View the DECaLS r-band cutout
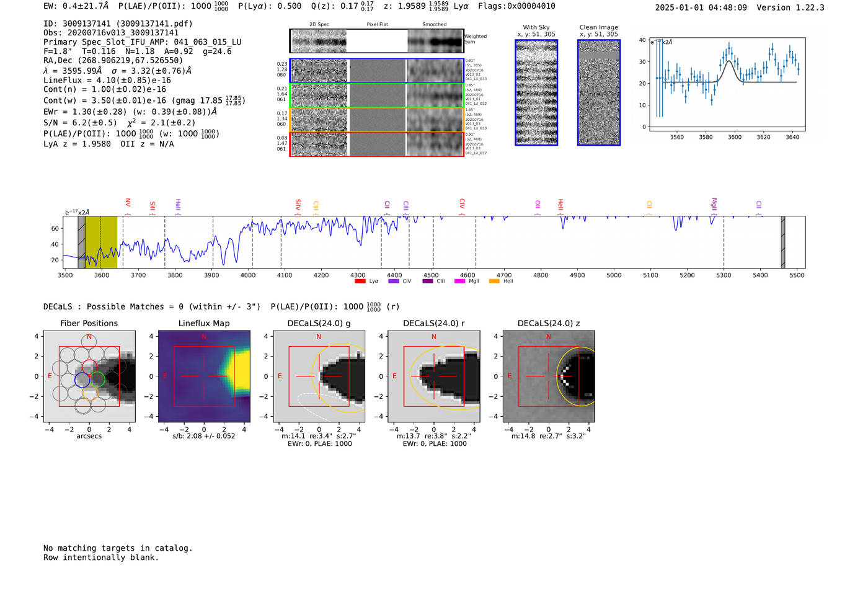Screen dimensions: 868x591 (434, 376)
